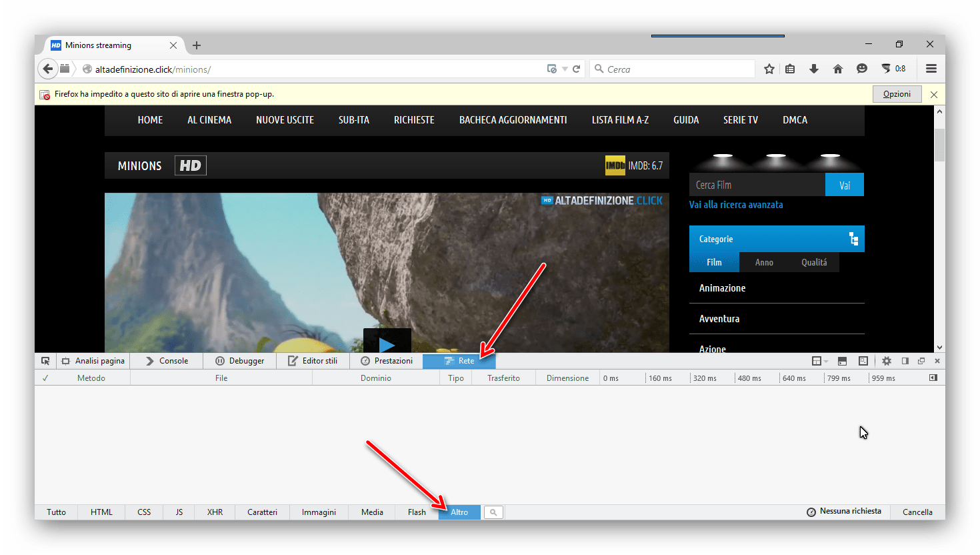Click the filter requests search icon

(493, 512)
